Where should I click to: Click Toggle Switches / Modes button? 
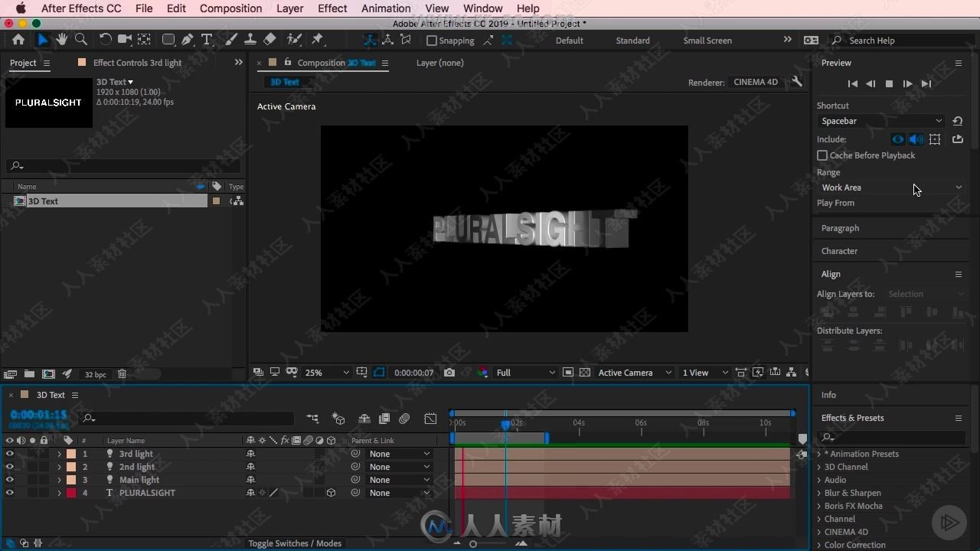295,543
